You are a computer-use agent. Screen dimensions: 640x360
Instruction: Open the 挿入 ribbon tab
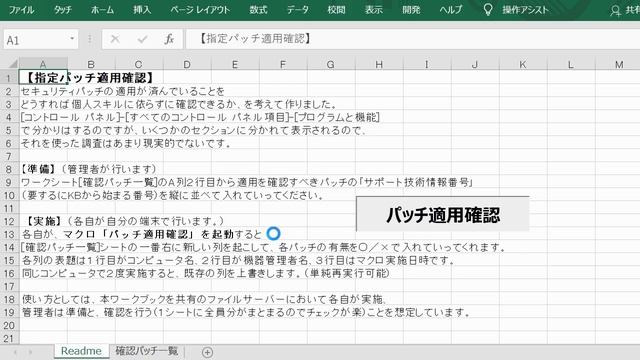142,10
